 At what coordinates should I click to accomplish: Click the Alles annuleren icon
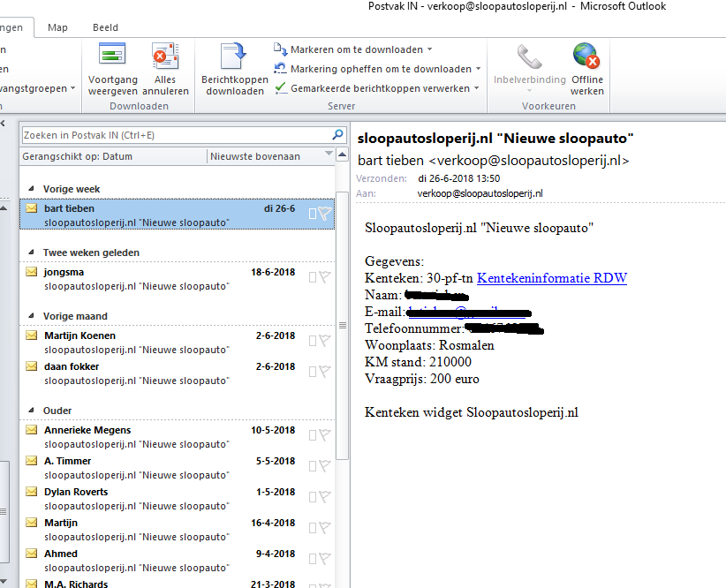[165, 56]
